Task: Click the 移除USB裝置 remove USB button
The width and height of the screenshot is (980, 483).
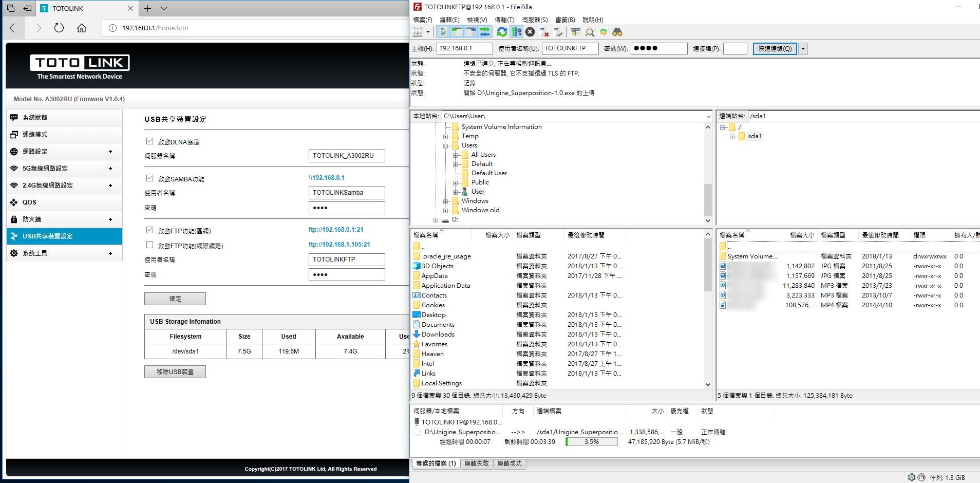Action: [175, 371]
